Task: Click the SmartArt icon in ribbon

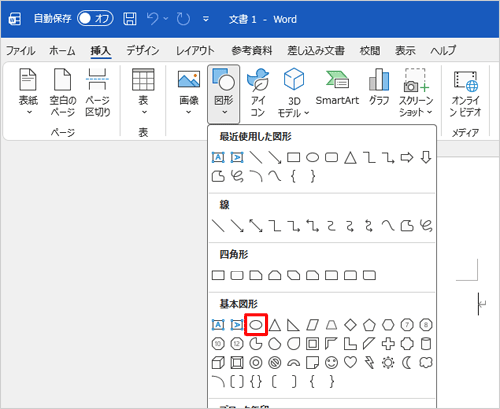Action: click(337, 87)
